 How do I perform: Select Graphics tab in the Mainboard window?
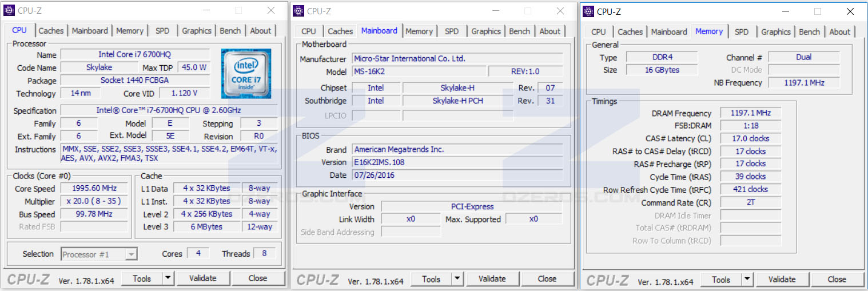486,31
